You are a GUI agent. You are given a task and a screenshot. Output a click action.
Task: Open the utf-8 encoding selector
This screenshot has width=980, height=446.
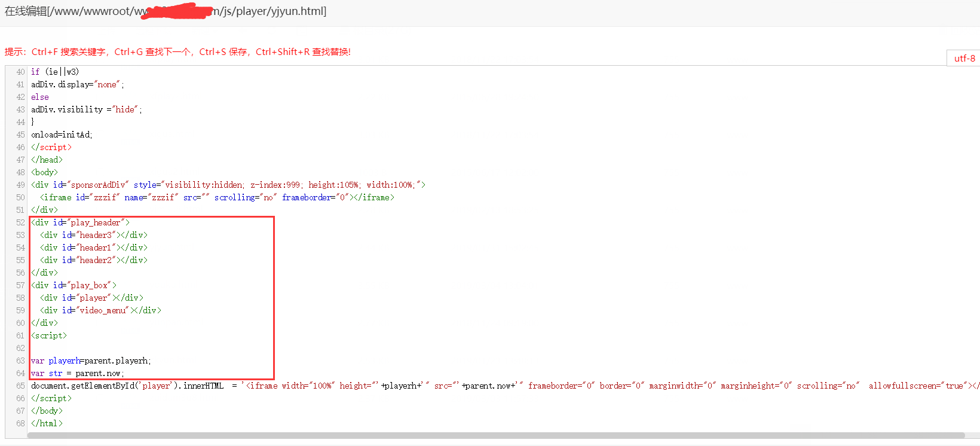point(964,58)
